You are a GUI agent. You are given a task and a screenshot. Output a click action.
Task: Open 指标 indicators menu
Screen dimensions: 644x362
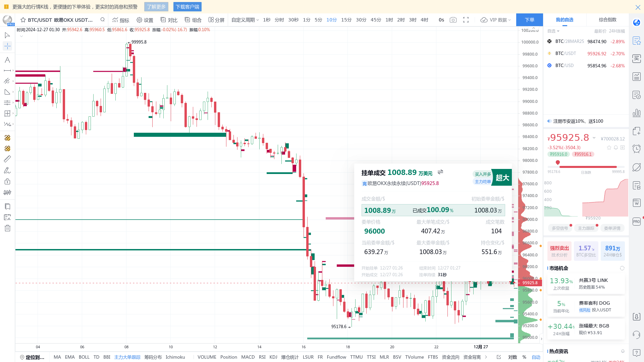[x=121, y=20]
